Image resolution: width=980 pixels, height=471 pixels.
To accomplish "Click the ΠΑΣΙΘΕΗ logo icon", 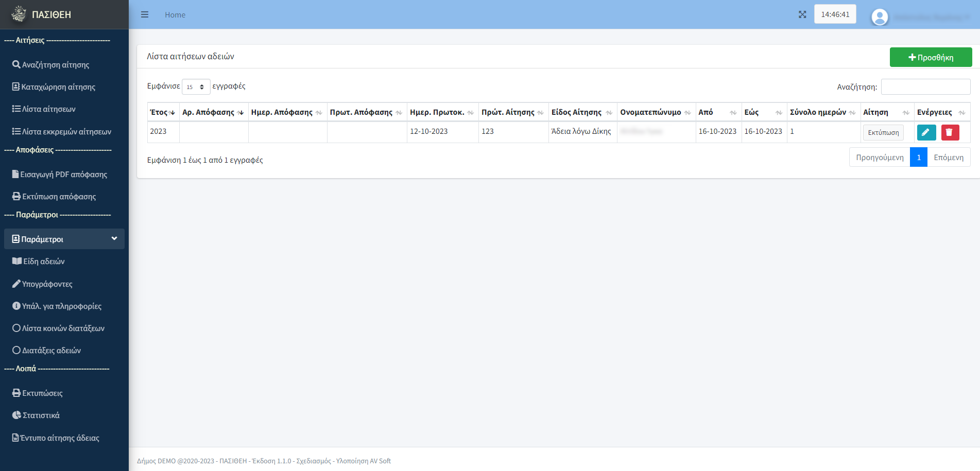I will coord(19,14).
